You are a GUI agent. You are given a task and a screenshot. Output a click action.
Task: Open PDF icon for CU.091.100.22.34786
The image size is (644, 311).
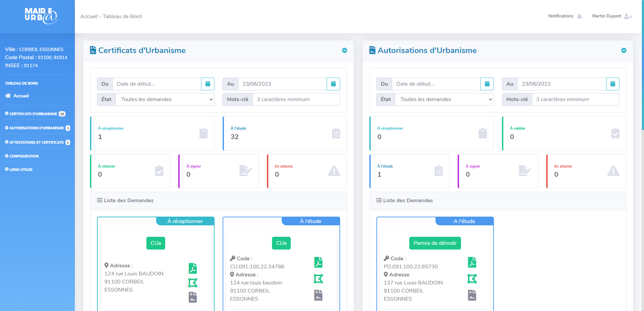[x=318, y=262]
